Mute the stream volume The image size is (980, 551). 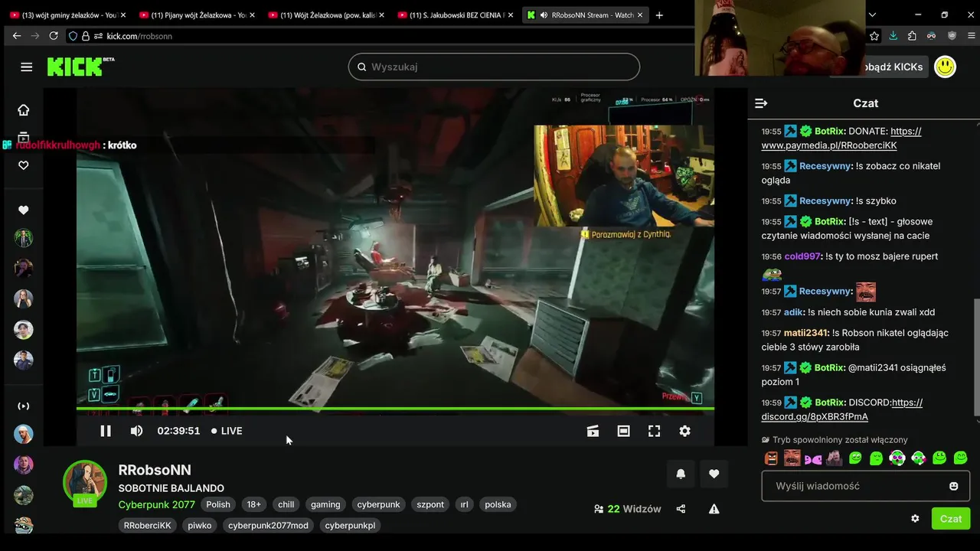[136, 431]
